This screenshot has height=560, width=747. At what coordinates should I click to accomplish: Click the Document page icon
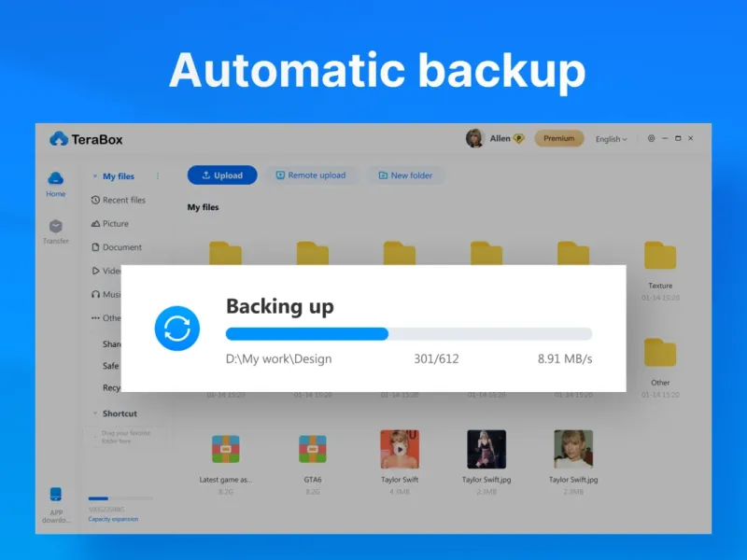[x=95, y=247]
